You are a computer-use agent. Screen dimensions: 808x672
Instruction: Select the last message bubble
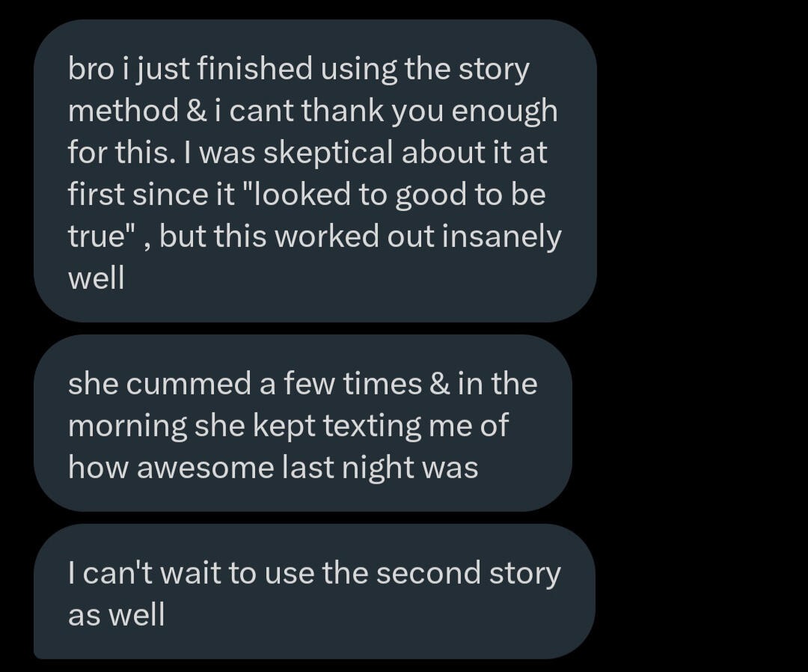tap(314, 592)
